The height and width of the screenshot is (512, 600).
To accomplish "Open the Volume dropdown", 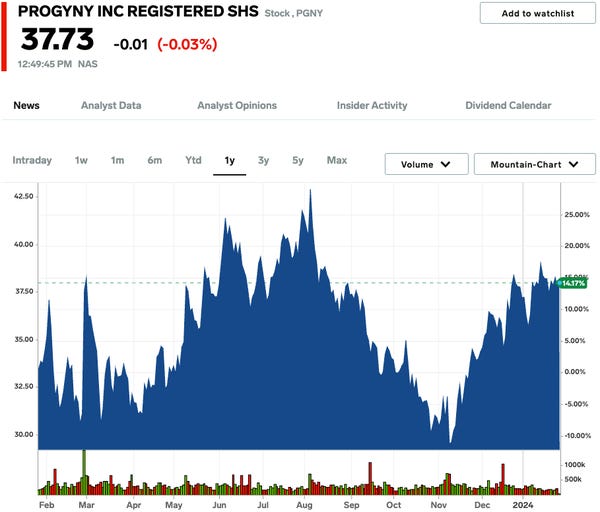I will click(x=426, y=164).
